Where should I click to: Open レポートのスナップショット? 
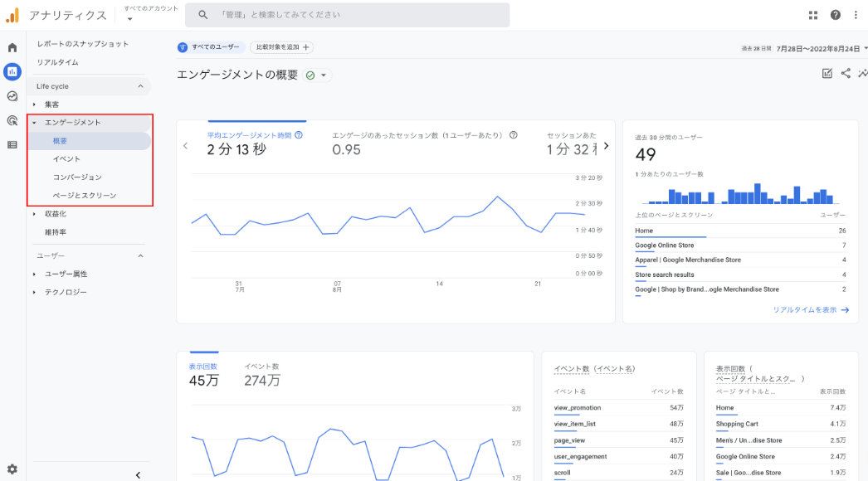point(82,44)
